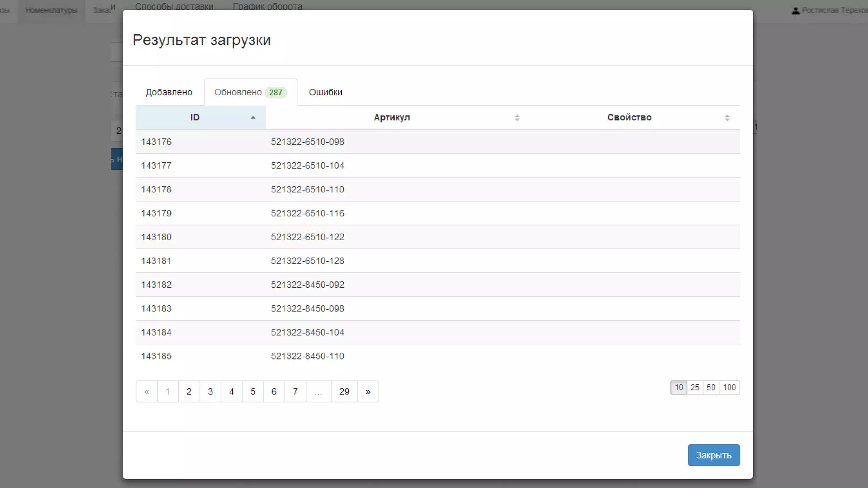Jump to last page 29
868x488 pixels.
pyautogui.click(x=344, y=391)
